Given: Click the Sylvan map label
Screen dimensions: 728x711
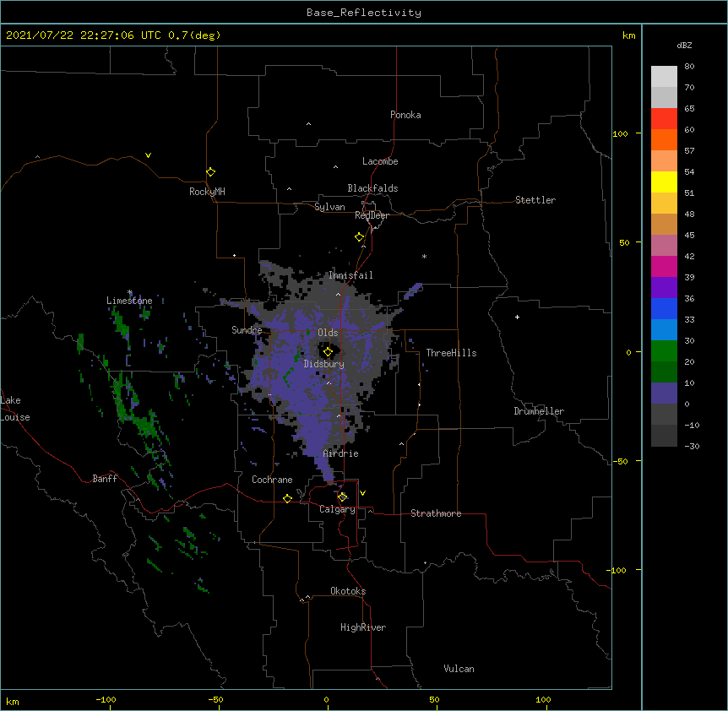Looking at the screenshot, I should point(329,207).
